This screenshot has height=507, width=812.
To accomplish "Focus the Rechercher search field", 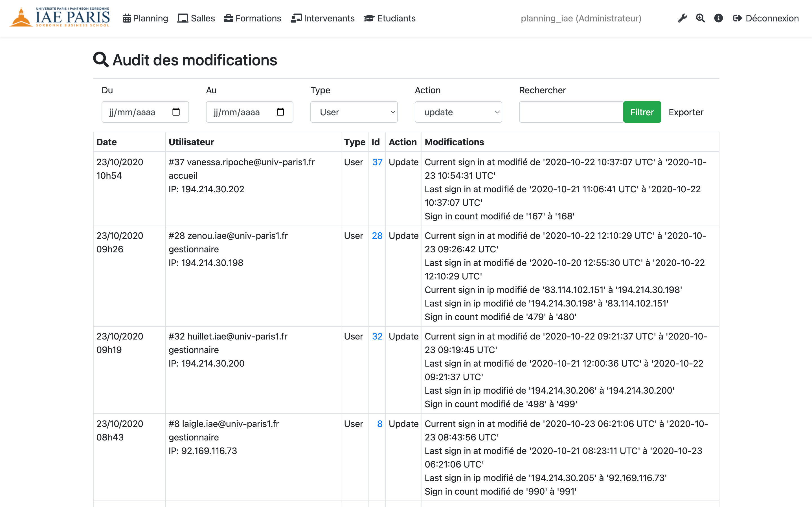I will (571, 112).
